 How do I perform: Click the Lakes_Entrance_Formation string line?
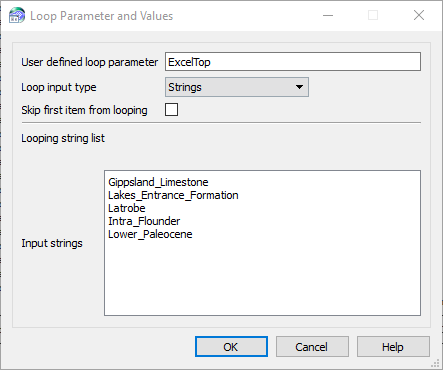(x=173, y=195)
